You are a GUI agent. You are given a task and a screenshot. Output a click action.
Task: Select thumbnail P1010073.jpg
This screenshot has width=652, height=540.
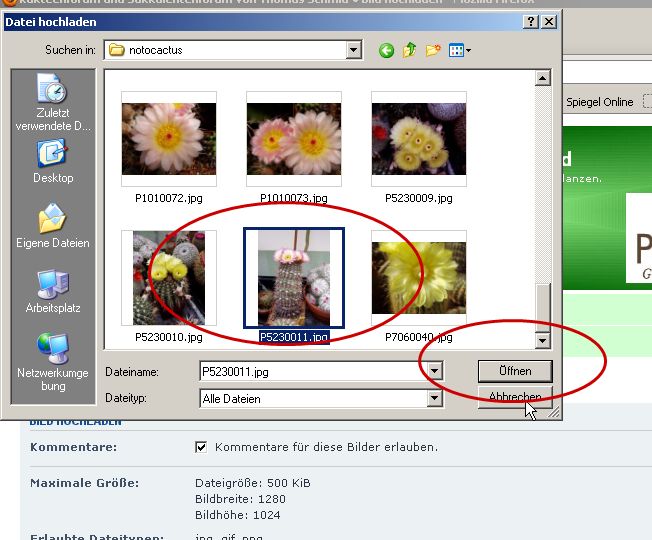coord(294,139)
